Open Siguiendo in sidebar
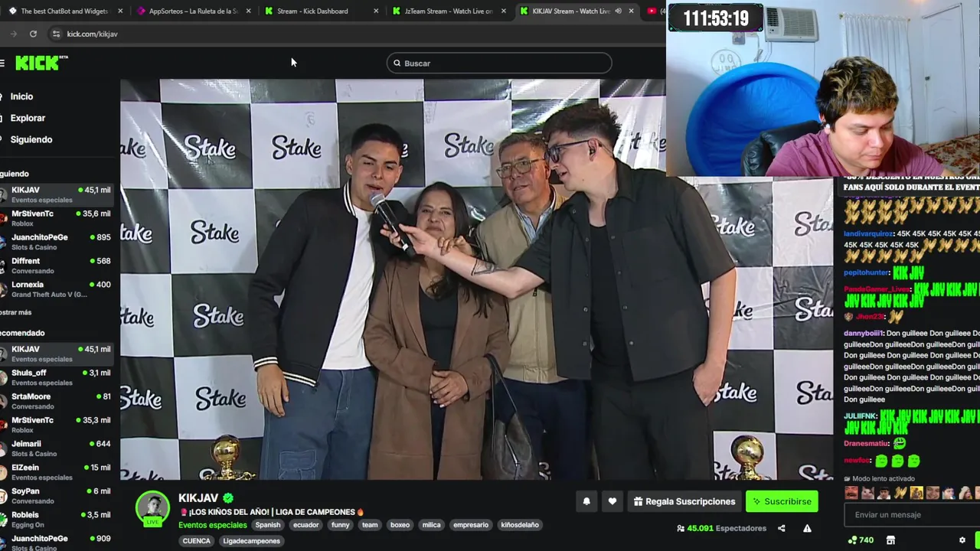Viewport: 980px width, 551px height. tap(31, 139)
